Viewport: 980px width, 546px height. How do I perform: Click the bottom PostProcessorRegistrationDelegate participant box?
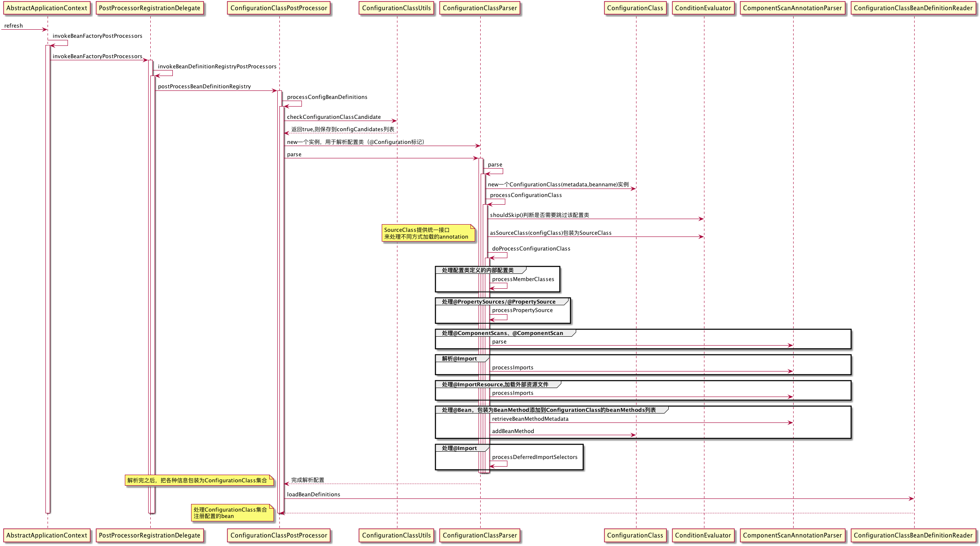pyautogui.click(x=149, y=535)
